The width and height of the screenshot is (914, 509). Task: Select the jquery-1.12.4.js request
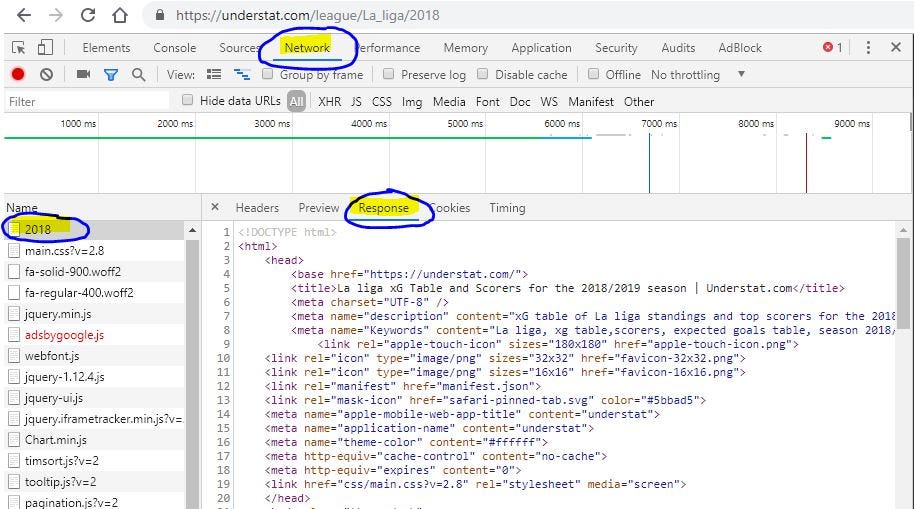click(x=96, y=377)
